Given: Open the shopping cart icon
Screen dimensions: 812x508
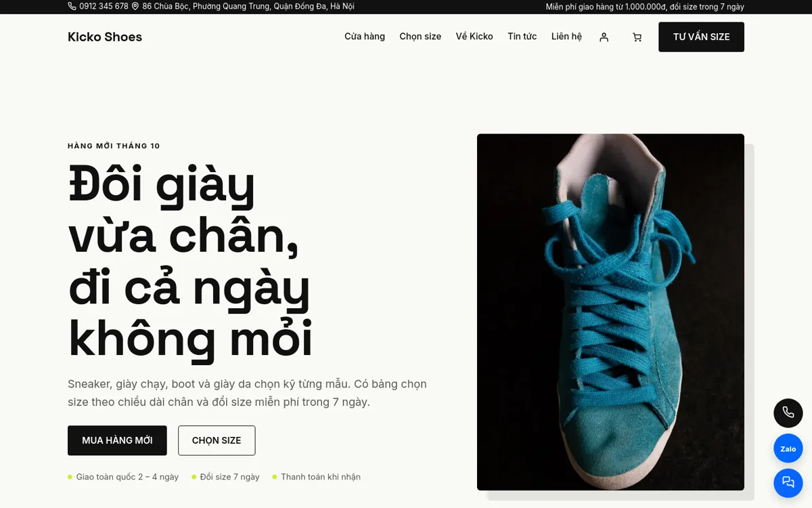Looking at the screenshot, I should coord(637,37).
